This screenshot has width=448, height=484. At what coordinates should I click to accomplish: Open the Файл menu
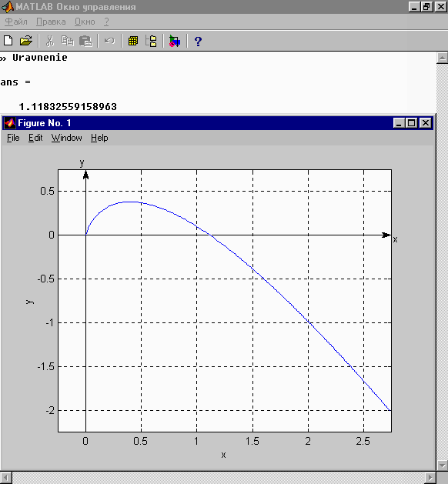[x=16, y=22]
